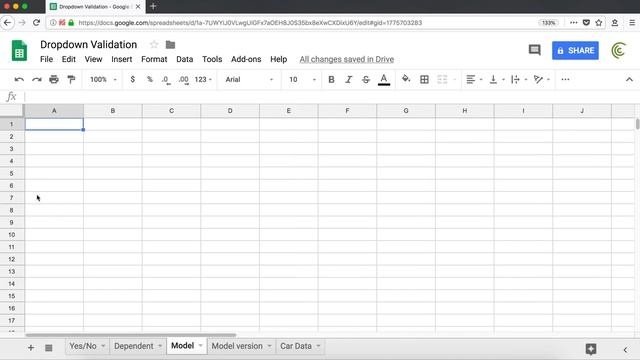Open the Insert menu
Viewport: 640px width, 360px height.
pos(122,59)
